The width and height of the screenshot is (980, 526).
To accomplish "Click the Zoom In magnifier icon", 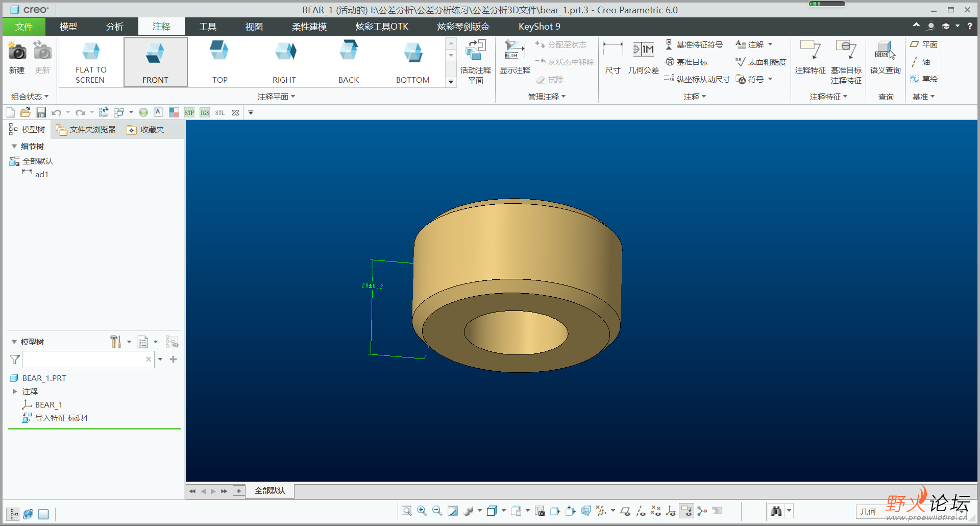I will pos(422,511).
